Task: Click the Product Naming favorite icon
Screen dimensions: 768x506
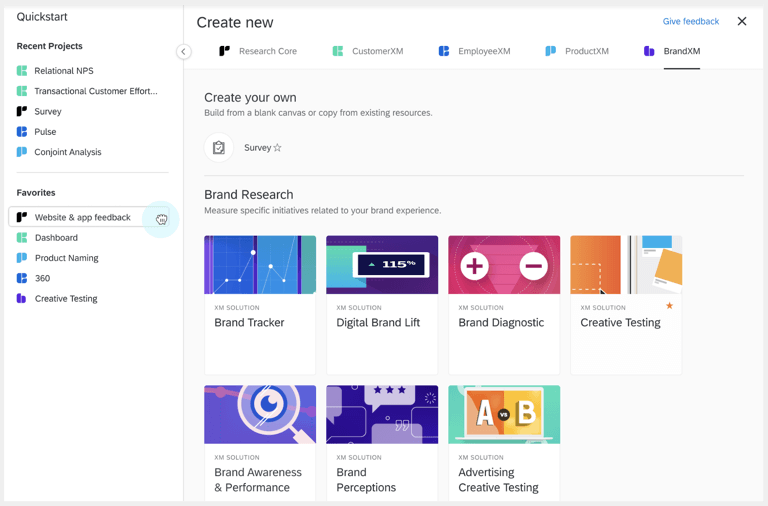Action: pyautogui.click(x=22, y=258)
